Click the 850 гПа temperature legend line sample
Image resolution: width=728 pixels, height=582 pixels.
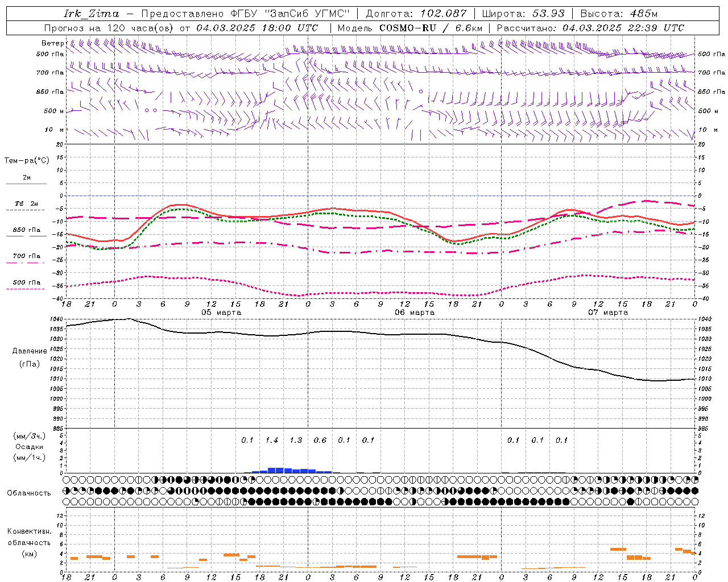tap(26, 236)
